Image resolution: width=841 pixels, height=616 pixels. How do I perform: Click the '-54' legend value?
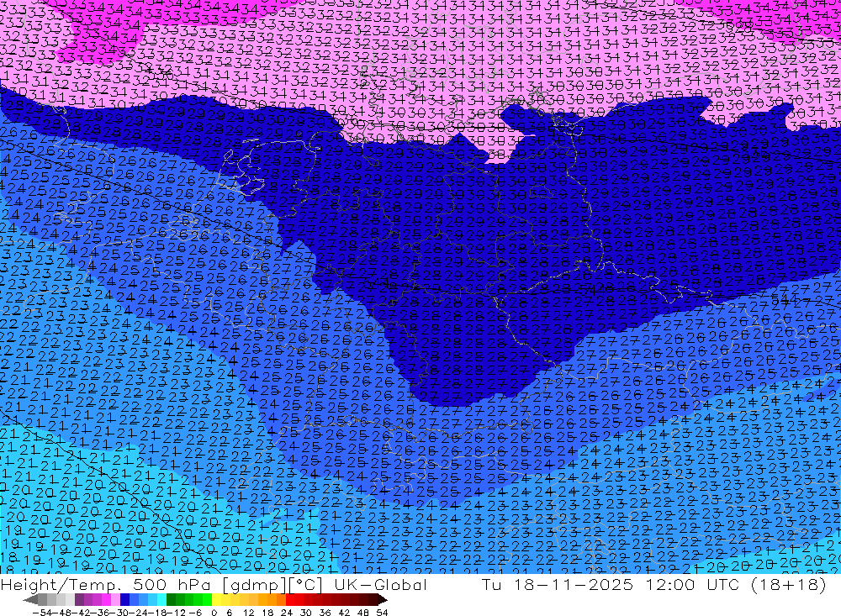(42, 613)
